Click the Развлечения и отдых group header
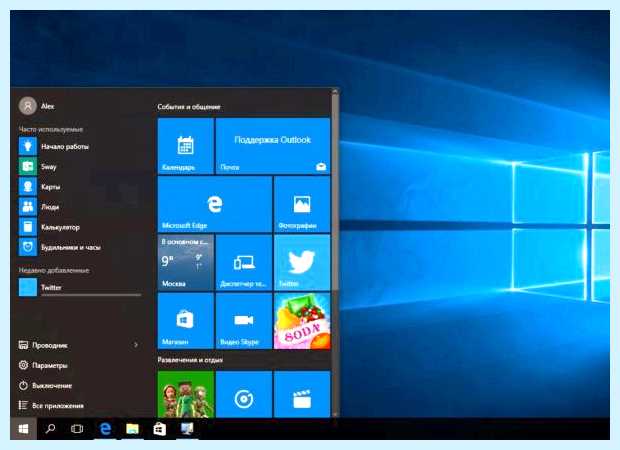This screenshot has width=620, height=450. point(190,360)
